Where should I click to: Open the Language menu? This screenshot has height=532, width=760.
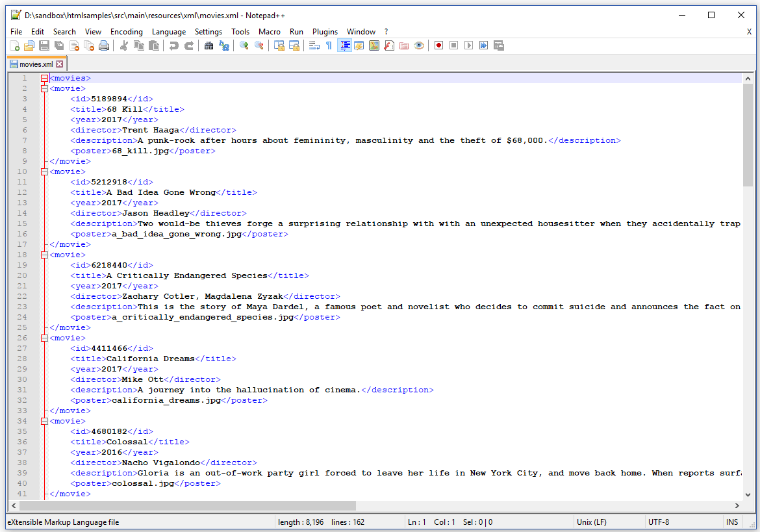click(169, 31)
